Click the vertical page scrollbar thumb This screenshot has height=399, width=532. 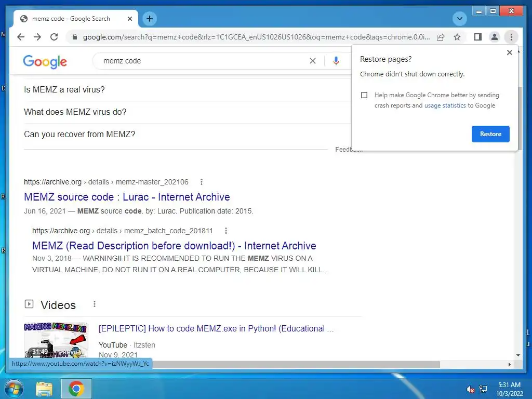tap(520, 119)
